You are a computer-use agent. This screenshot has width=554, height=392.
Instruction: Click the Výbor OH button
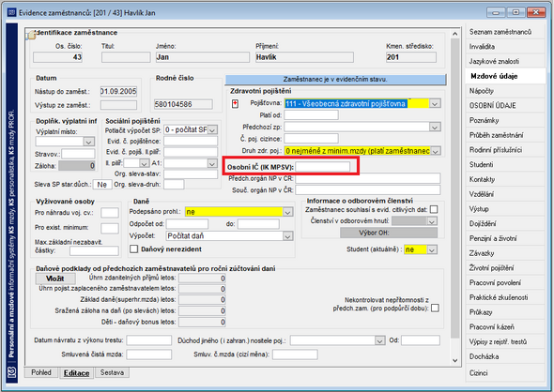click(389, 233)
